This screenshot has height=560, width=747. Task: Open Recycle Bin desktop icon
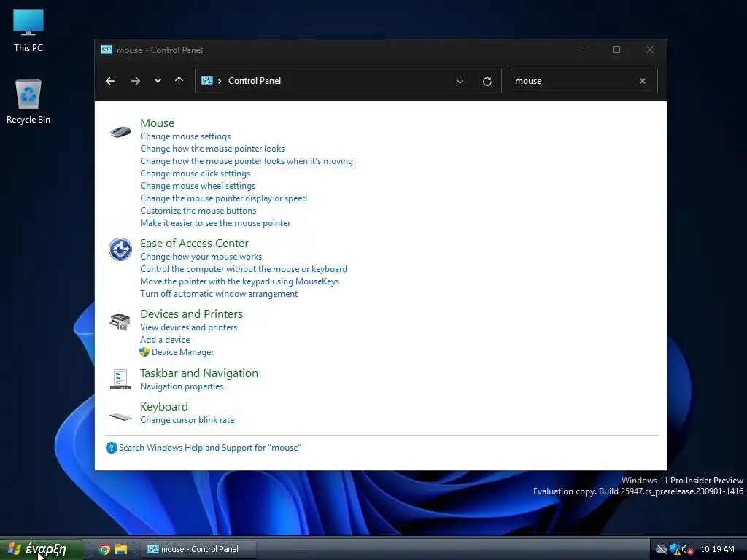(28, 101)
